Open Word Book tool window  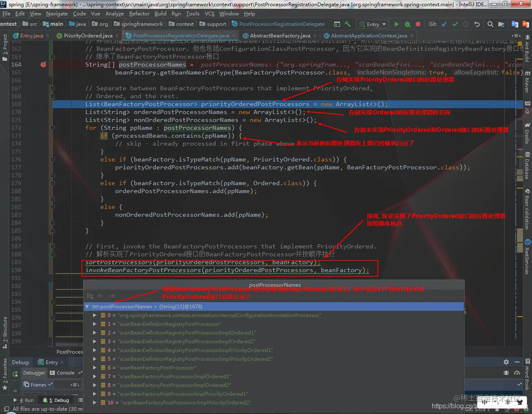click(x=527, y=374)
